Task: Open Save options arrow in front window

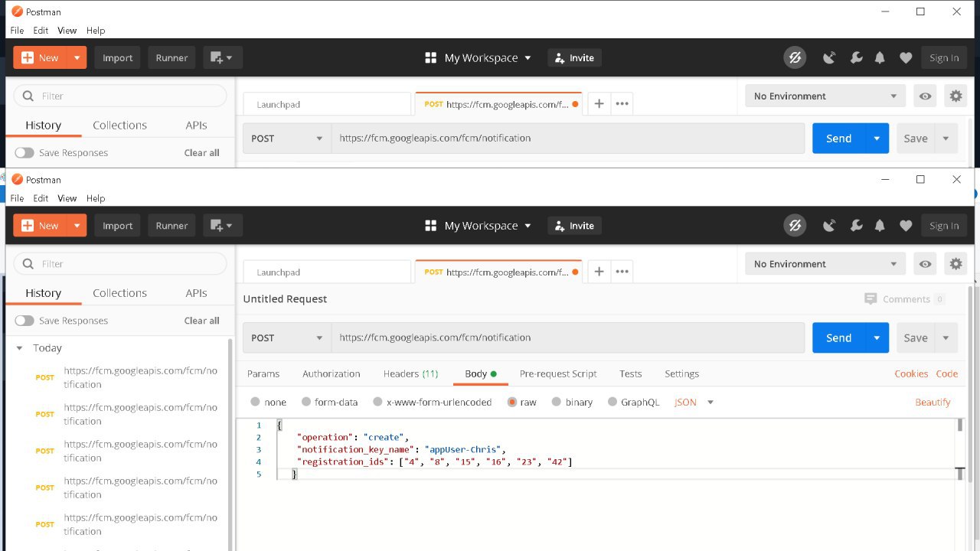Action: click(x=946, y=337)
